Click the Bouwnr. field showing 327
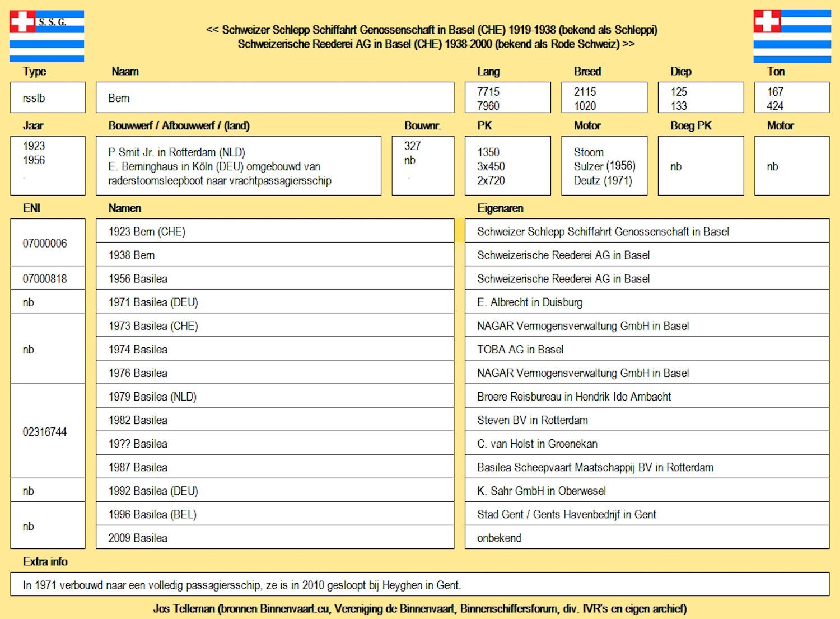The image size is (840, 619). (423, 166)
